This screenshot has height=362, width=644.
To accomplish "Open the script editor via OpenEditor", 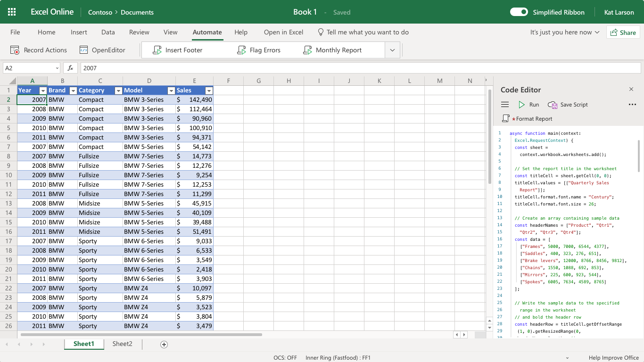I will click(x=102, y=50).
